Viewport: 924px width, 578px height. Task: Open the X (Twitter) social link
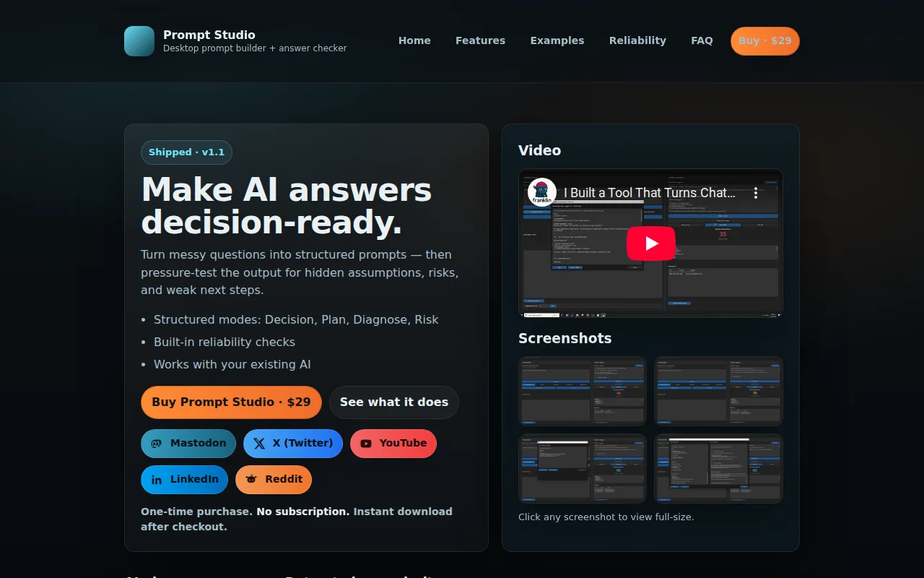293,444
